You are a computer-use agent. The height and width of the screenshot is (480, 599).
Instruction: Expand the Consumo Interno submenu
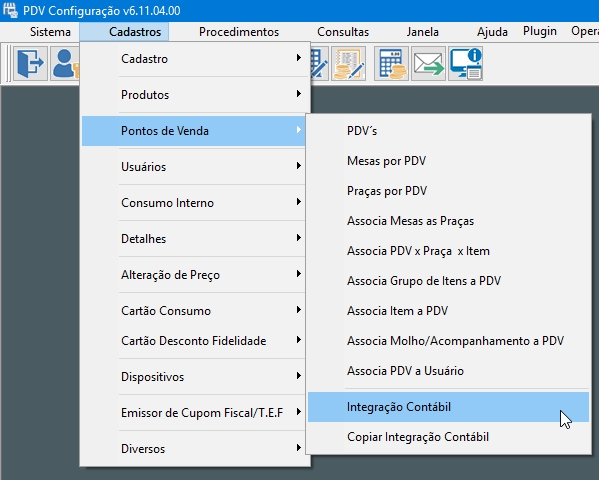(x=193, y=203)
